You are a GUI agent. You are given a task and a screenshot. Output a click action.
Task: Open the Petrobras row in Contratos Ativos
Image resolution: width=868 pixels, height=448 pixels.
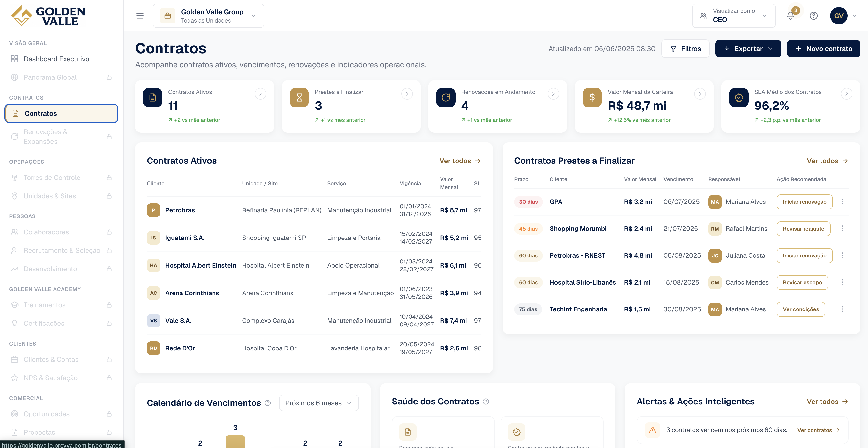[314, 210]
